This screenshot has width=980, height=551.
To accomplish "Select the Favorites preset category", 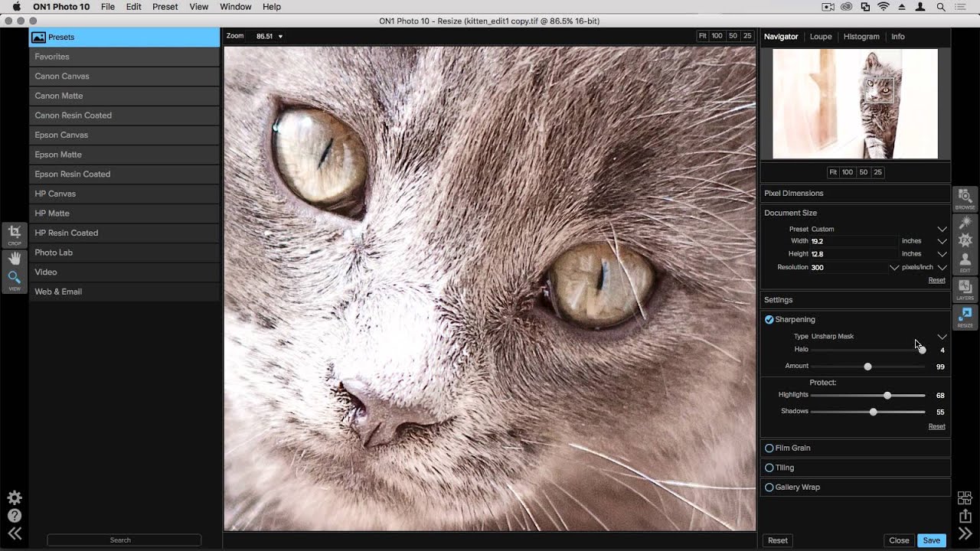I will (125, 57).
